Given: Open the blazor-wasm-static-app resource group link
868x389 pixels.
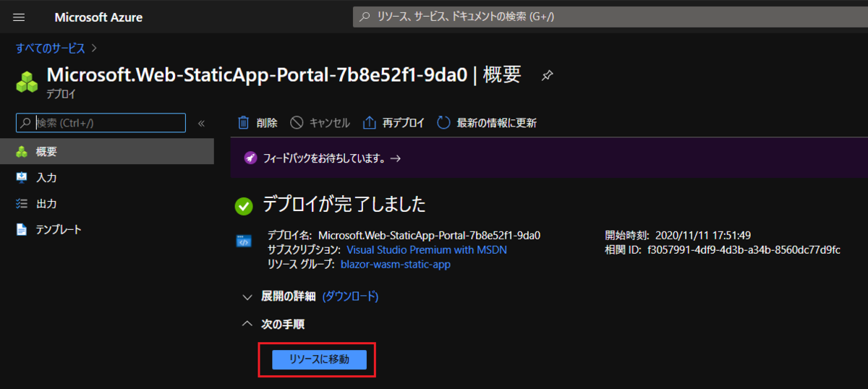Looking at the screenshot, I should tap(396, 264).
